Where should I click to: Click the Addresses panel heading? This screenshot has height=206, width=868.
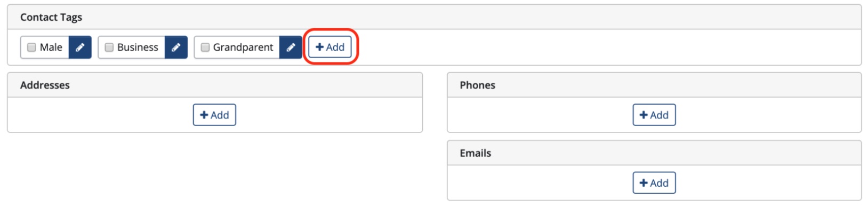[x=45, y=85]
